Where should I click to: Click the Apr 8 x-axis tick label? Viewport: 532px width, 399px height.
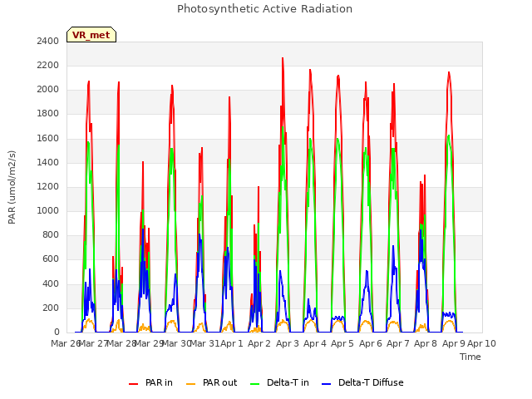(x=426, y=343)
